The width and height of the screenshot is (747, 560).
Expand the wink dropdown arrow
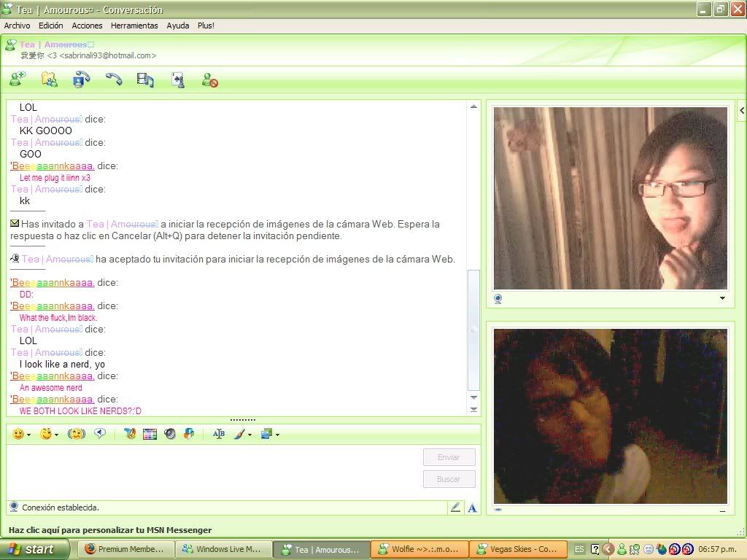point(57,435)
